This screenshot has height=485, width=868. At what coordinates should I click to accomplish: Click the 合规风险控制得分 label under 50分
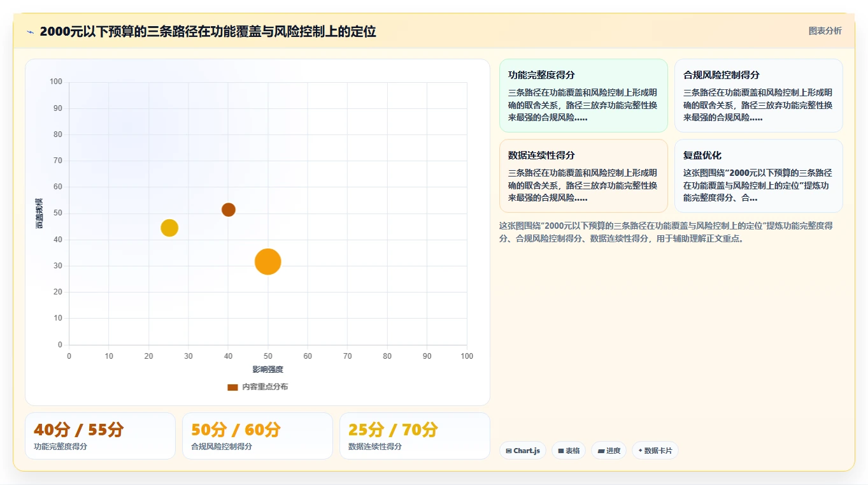pos(222,447)
